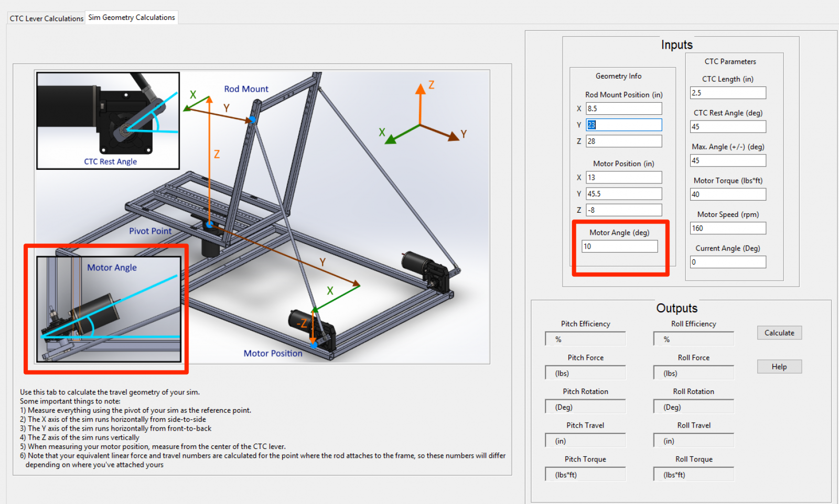Click CTC Rest Angle (deg) field
Screen dimensions: 839x504
pyautogui.click(x=728, y=127)
